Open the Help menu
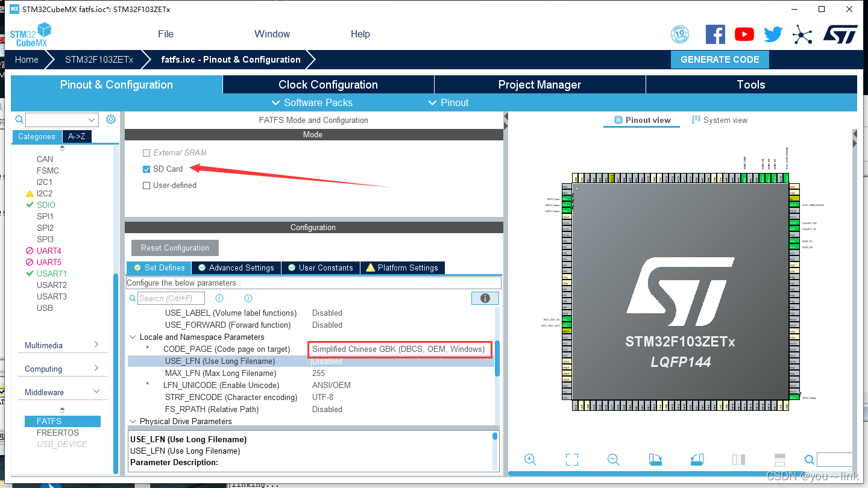Image resolution: width=868 pixels, height=488 pixels. (360, 34)
